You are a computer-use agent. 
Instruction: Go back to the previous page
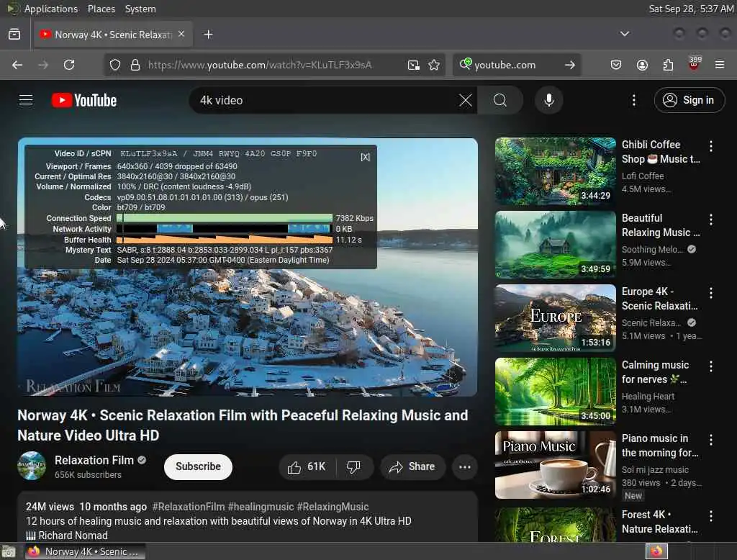click(x=17, y=65)
